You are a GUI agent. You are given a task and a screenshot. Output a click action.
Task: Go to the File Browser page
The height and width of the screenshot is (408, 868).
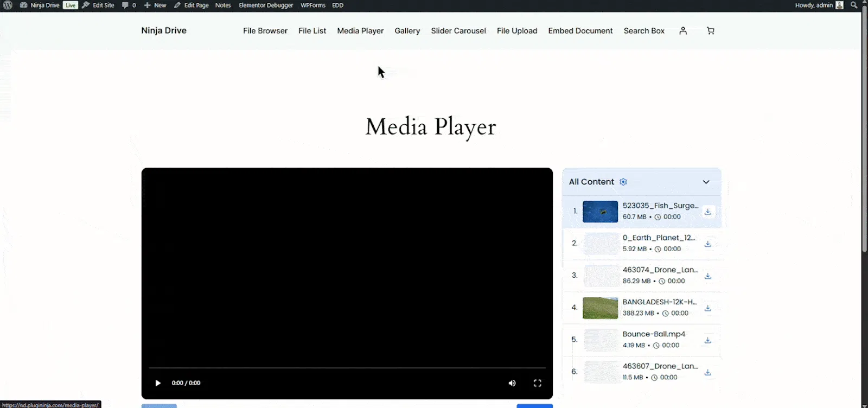coord(265,31)
